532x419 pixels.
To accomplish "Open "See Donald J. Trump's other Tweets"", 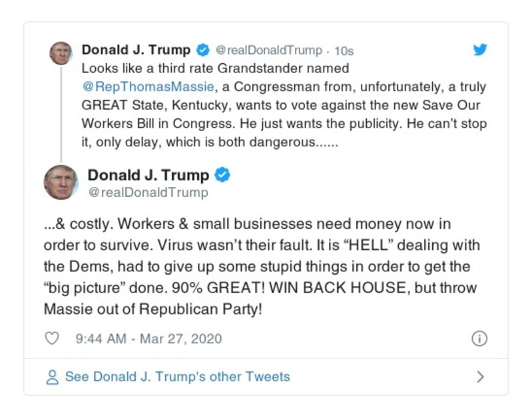I will [177, 377].
